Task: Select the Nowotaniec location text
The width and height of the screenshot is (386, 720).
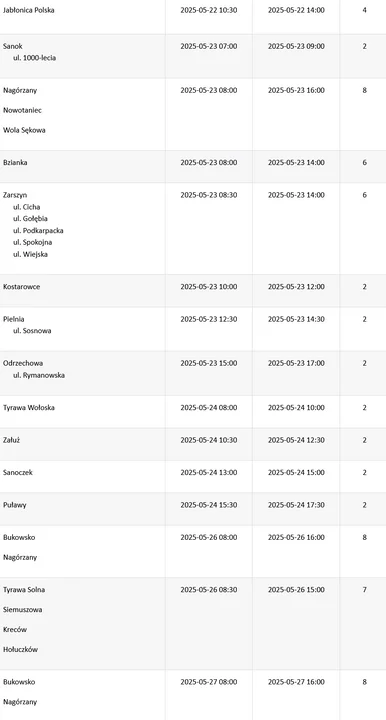Action: 21,110
